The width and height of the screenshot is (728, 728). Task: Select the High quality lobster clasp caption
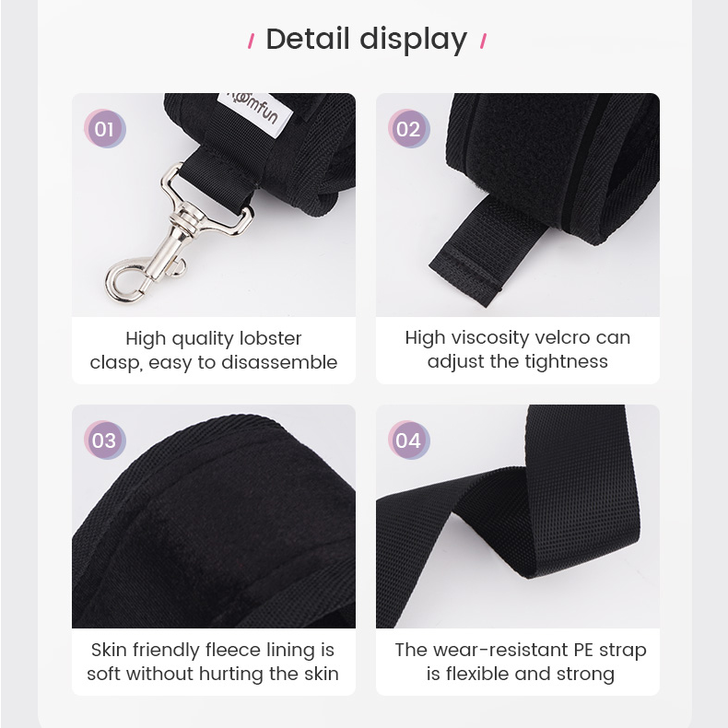(x=214, y=350)
